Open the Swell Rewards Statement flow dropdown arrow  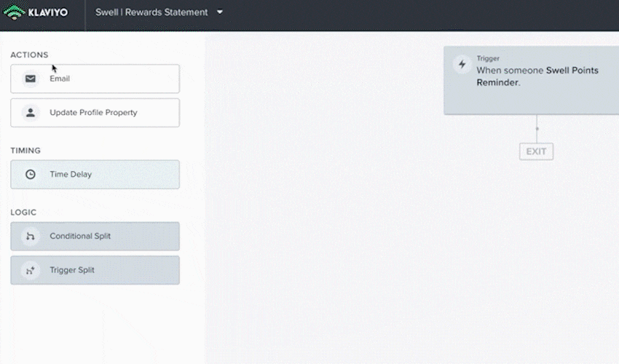pos(220,12)
